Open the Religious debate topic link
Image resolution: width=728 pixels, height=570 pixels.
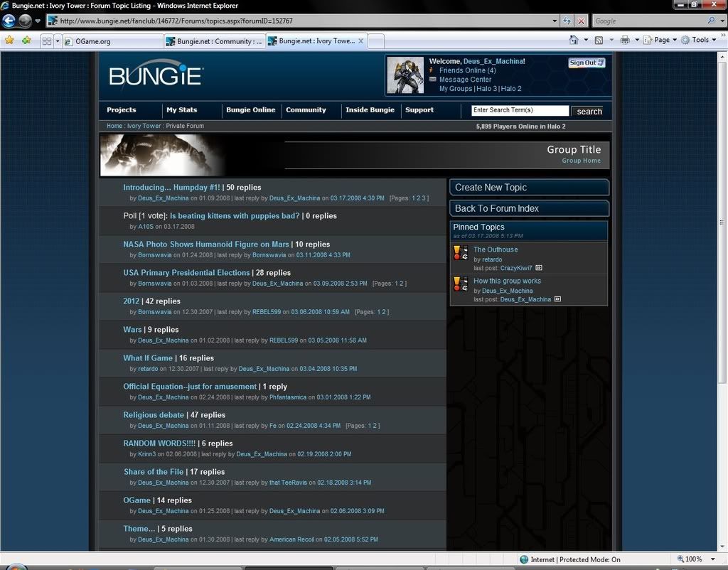154,415
